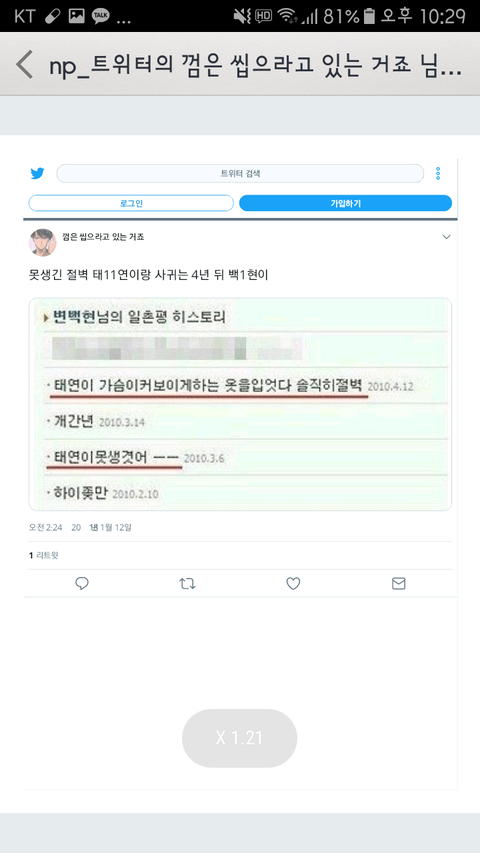
Task: Click the retweet arrows icon
Action: click(187, 584)
